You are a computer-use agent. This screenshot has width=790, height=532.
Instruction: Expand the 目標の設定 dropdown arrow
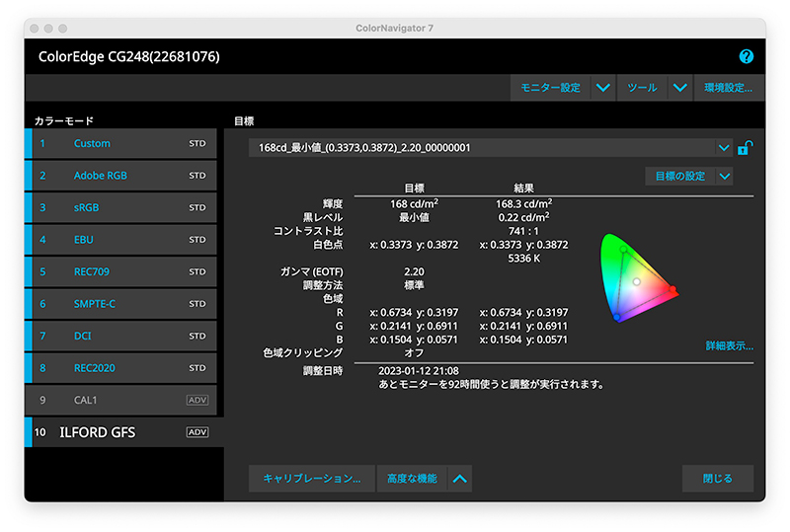coord(725,177)
